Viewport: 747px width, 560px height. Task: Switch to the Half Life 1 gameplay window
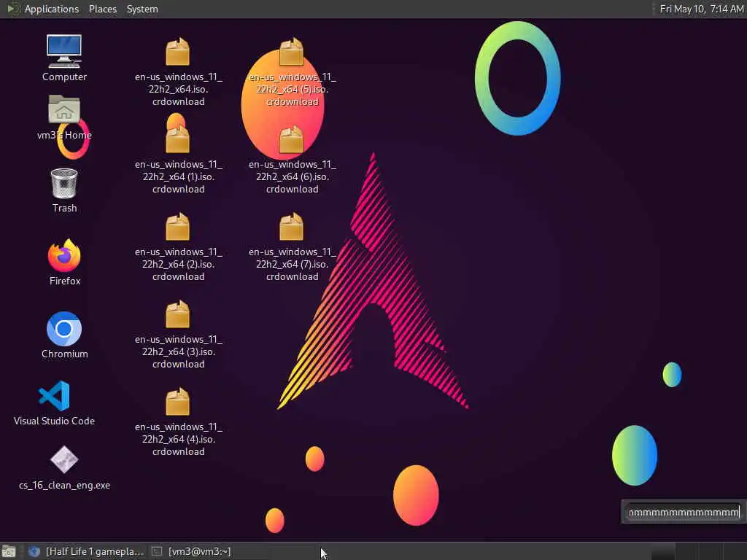86,551
